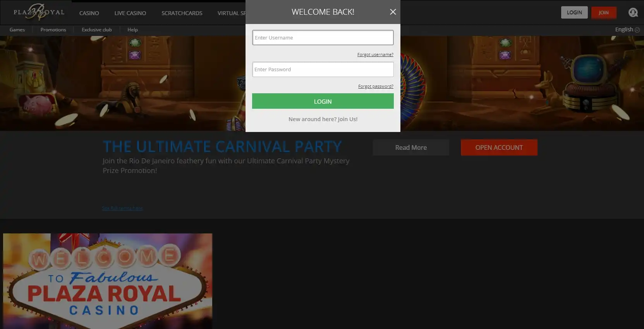Viewport: 644px width, 329px height.
Task: Open the Casino menu item
Action: 89,13
